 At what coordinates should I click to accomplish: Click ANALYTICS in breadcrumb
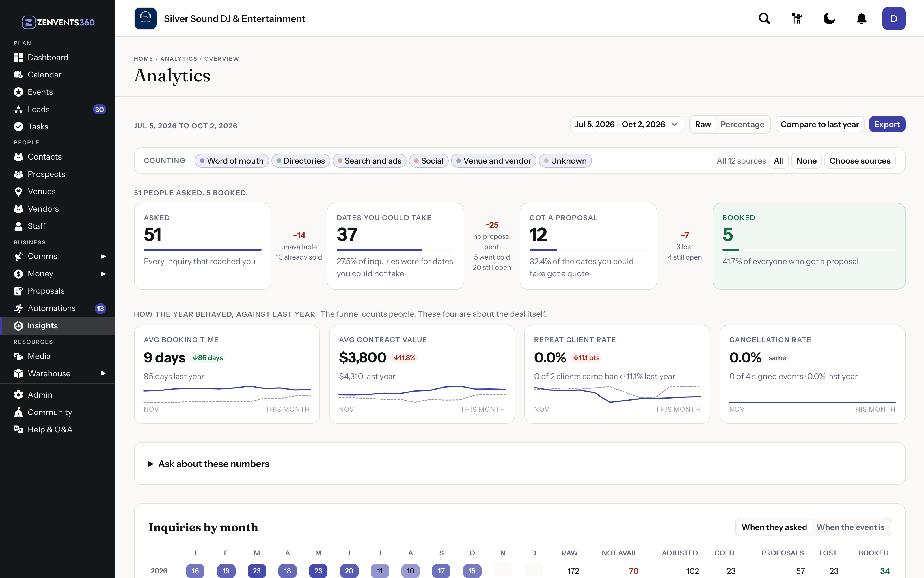(179, 58)
